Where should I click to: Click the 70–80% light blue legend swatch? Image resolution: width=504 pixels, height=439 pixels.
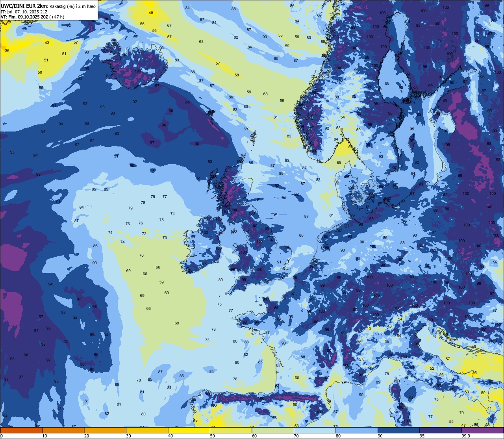tap(315, 430)
